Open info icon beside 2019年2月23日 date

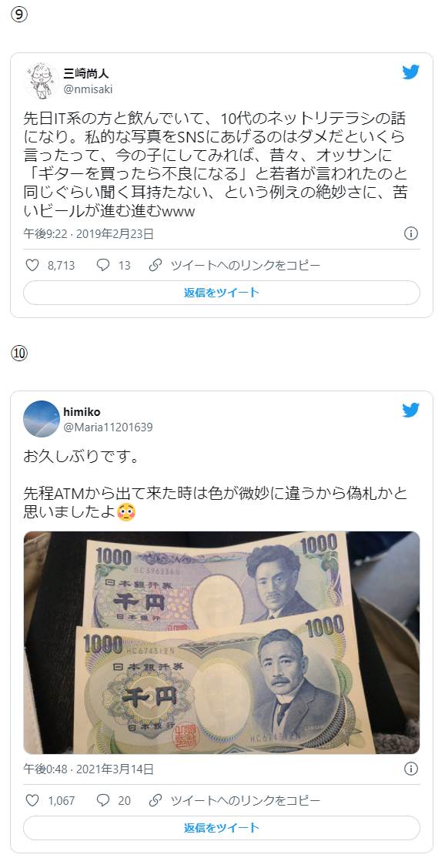point(410,234)
